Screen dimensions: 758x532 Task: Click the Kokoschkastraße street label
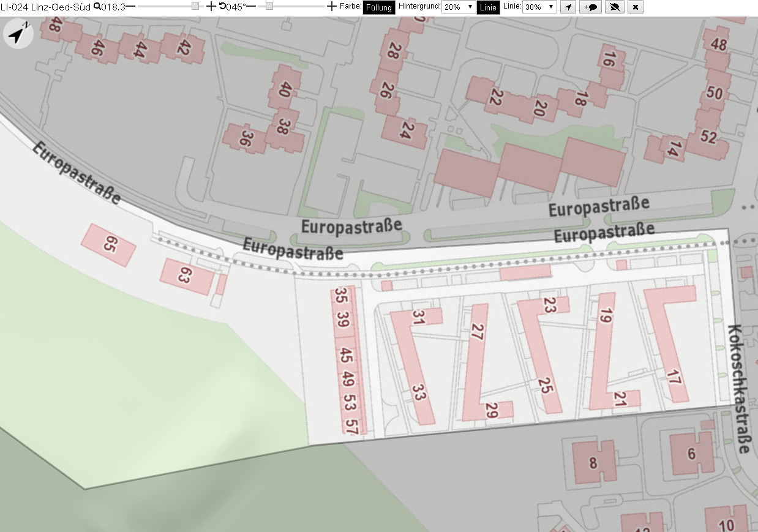[x=739, y=389]
